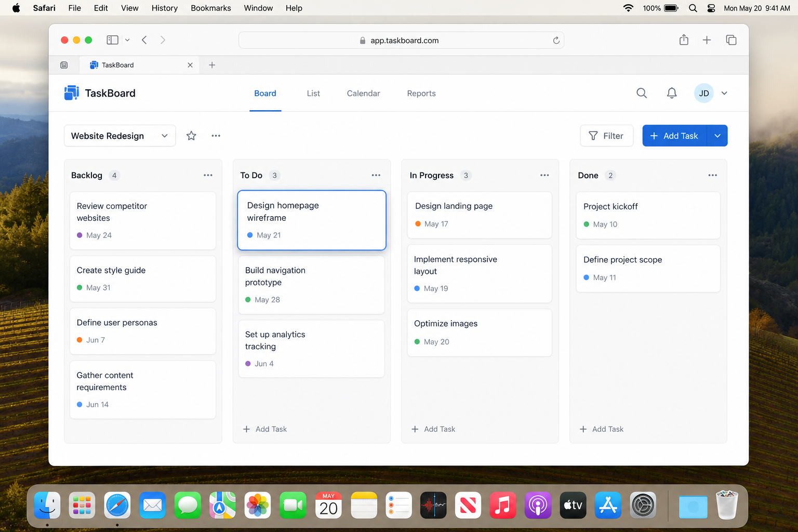Open Control Center in menu bar
798x532 pixels.
tap(711, 8)
